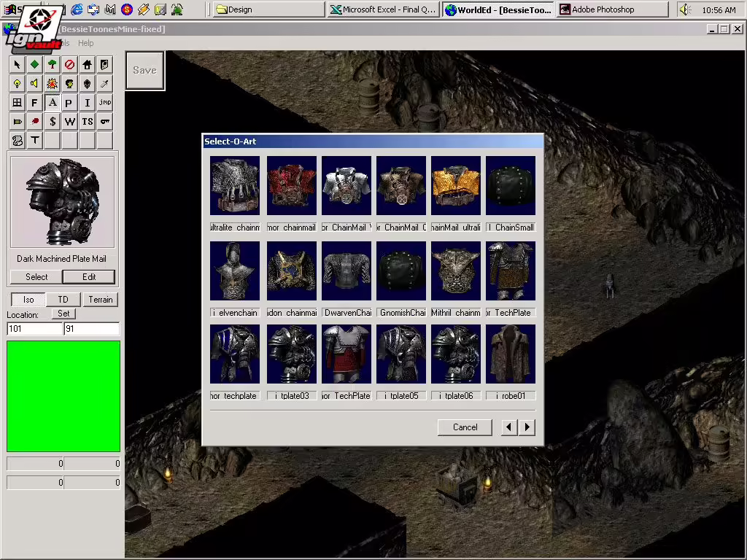Choose the green tree scenery tool
Image resolution: width=747 pixels, height=560 pixels.
(53, 64)
